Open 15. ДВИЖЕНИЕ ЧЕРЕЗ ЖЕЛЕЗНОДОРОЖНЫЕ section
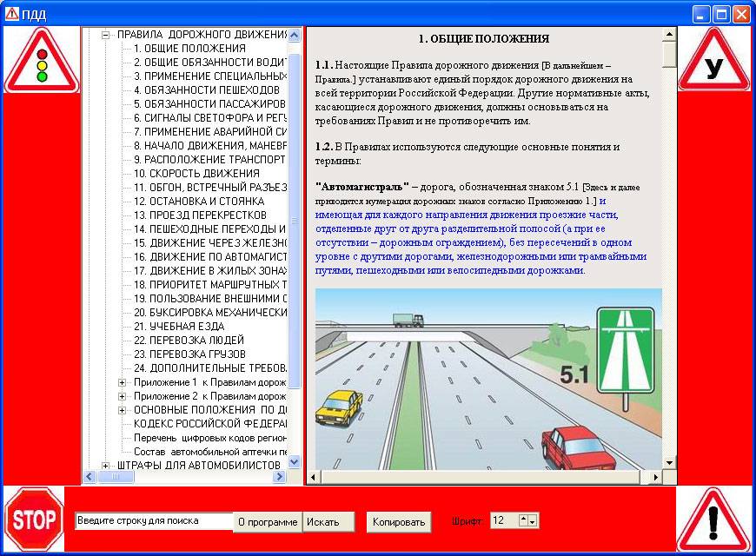The height and width of the screenshot is (556, 756). pos(209,243)
